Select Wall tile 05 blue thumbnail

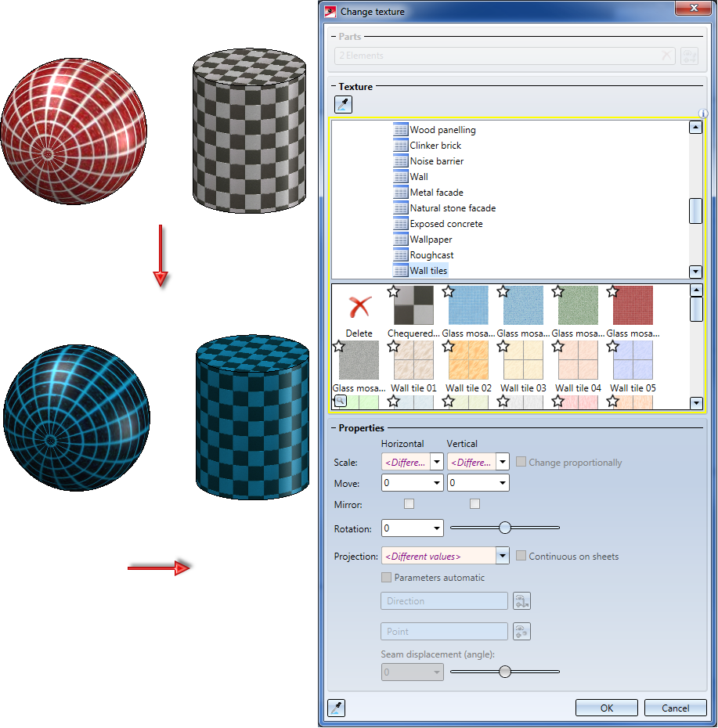pyautogui.click(x=633, y=360)
